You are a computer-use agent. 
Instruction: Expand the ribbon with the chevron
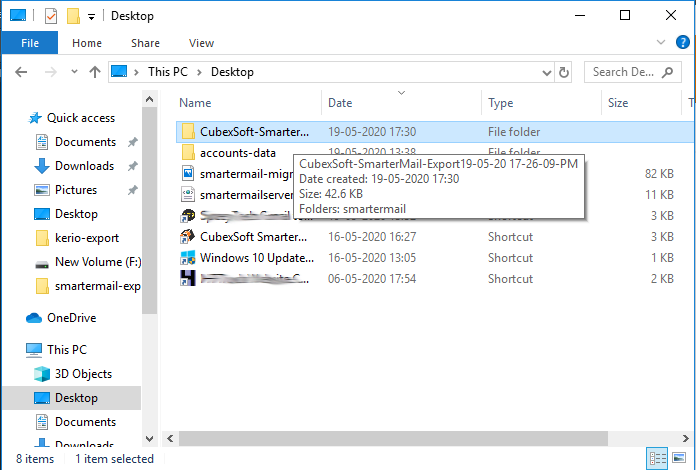click(x=660, y=42)
